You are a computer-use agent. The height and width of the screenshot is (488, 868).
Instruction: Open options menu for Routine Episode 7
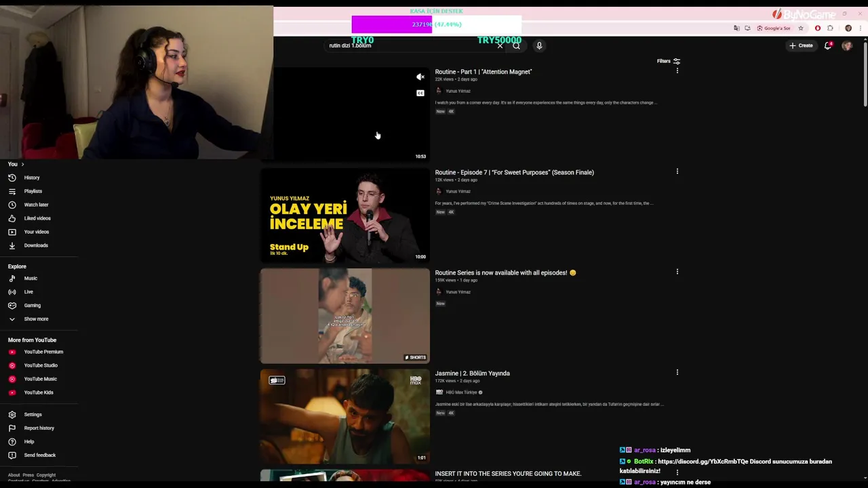point(677,171)
